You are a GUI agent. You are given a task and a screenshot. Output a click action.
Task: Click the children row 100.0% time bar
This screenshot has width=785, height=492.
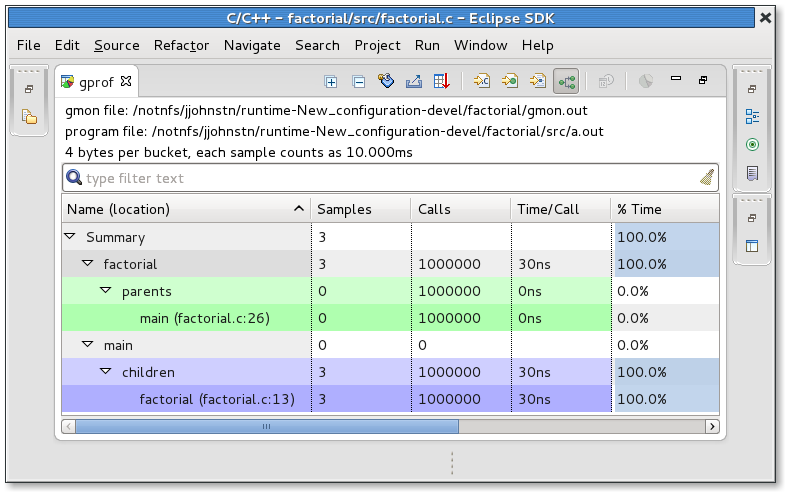coord(667,372)
